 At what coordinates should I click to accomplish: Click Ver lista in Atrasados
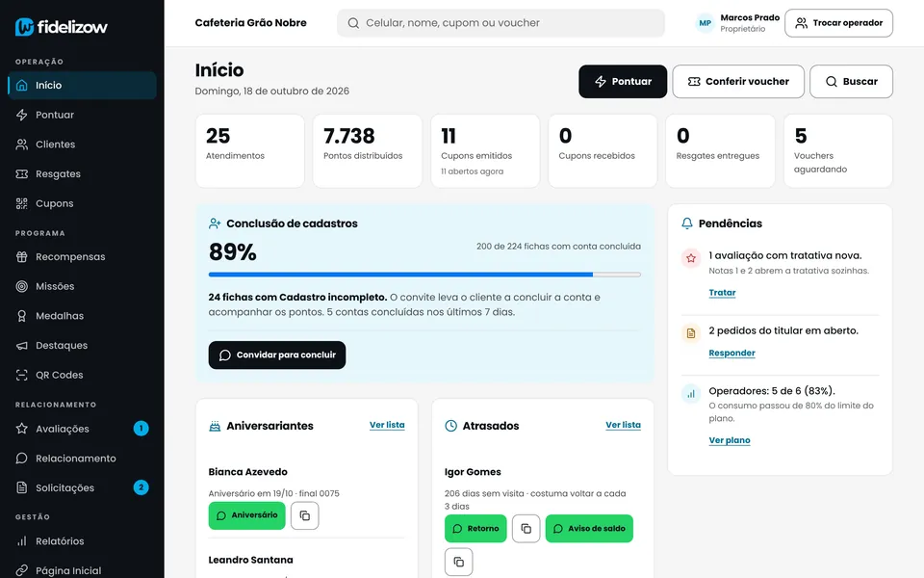tap(623, 425)
